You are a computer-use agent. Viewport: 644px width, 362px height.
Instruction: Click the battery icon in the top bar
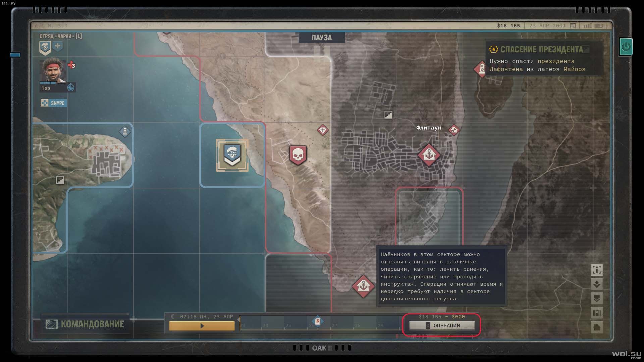pos(599,26)
